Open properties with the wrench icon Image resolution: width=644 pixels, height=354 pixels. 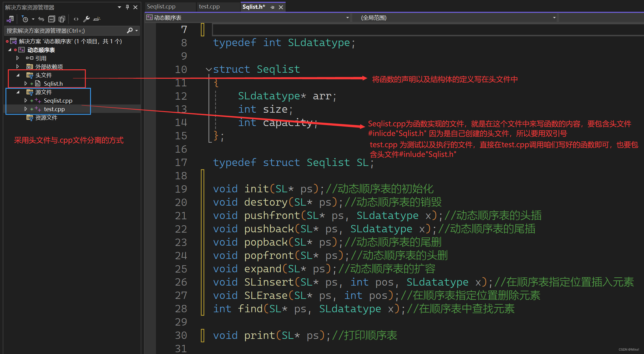86,19
